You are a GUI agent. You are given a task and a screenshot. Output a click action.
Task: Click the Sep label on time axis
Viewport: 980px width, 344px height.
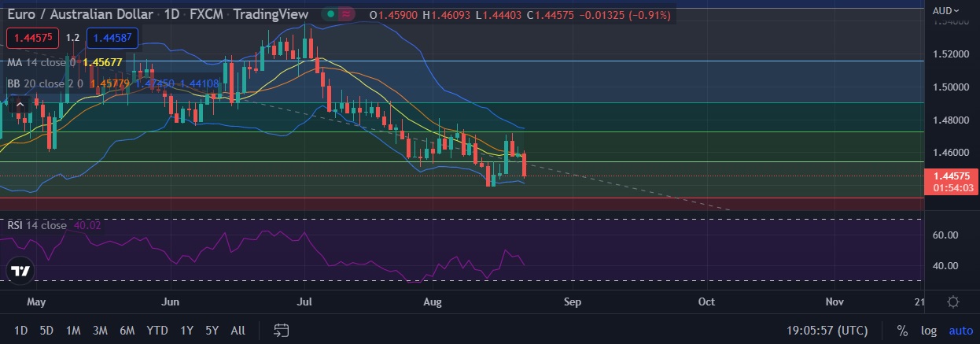pyautogui.click(x=573, y=301)
